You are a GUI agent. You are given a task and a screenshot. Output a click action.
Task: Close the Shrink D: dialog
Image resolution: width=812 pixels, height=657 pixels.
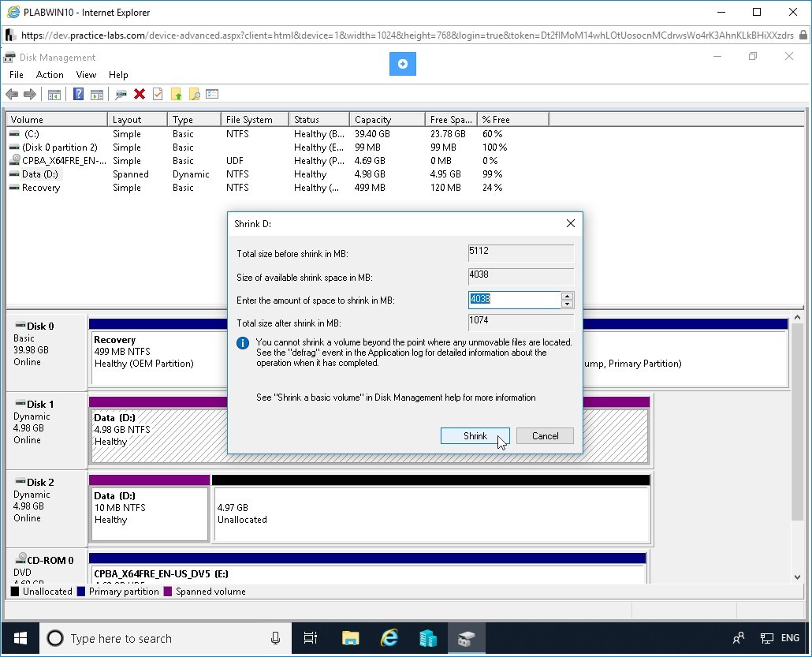[570, 223]
